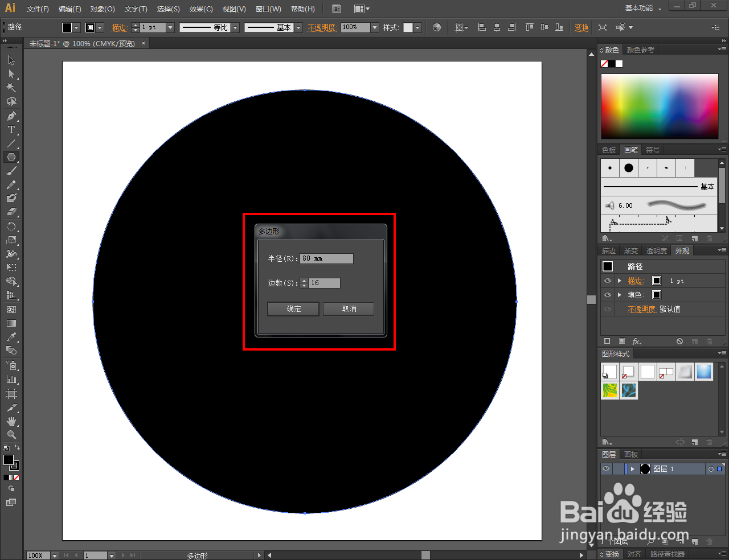The height and width of the screenshot is (560, 729).
Task: Open the stroke weight 1 pt dropdown
Action: tap(170, 27)
